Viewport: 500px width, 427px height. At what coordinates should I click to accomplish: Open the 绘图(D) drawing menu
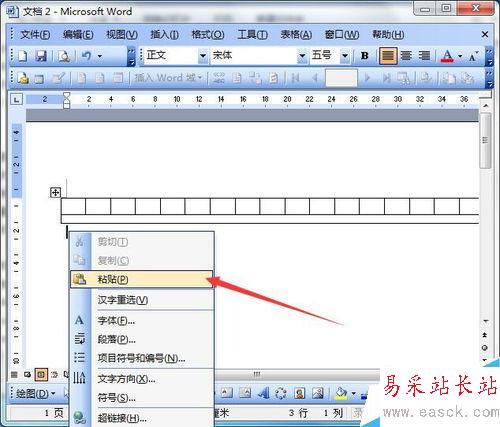coord(35,394)
